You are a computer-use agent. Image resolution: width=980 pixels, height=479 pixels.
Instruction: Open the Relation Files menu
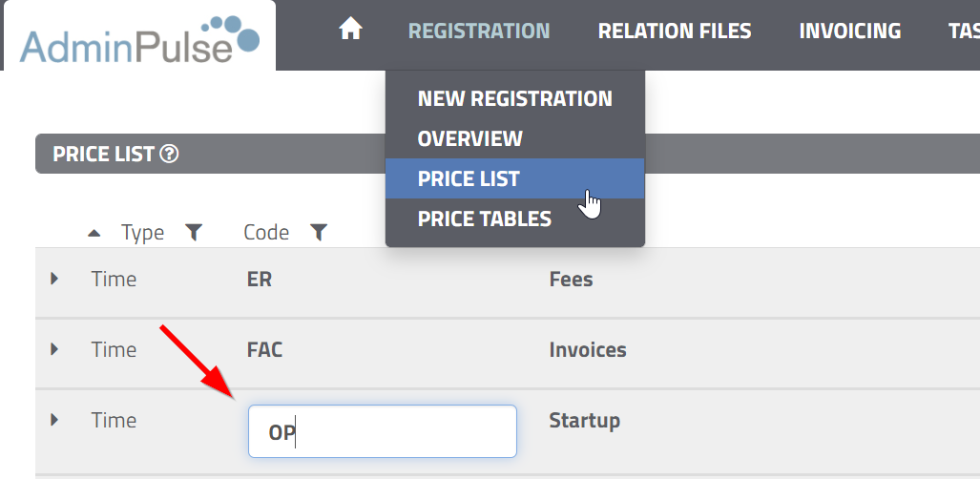[675, 31]
